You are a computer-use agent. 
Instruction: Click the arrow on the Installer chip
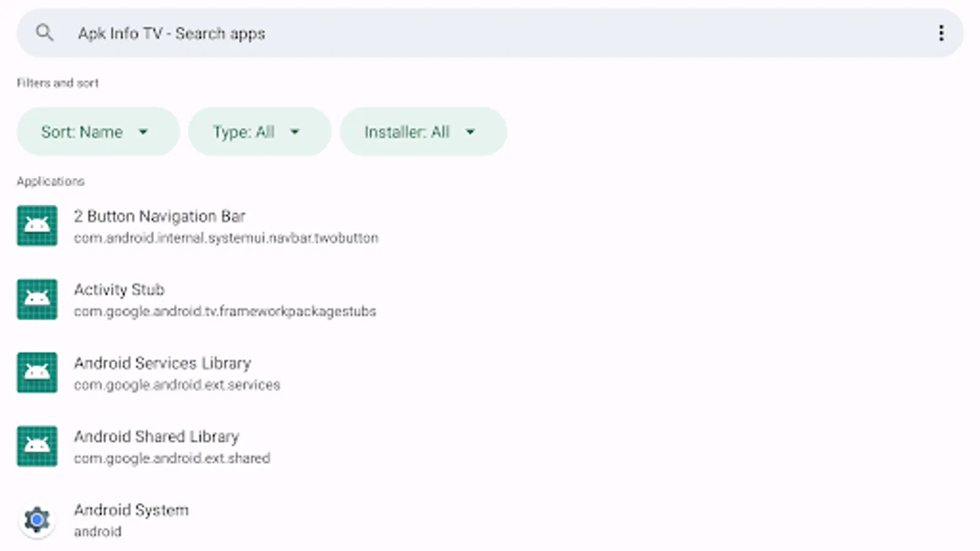[x=470, y=132]
